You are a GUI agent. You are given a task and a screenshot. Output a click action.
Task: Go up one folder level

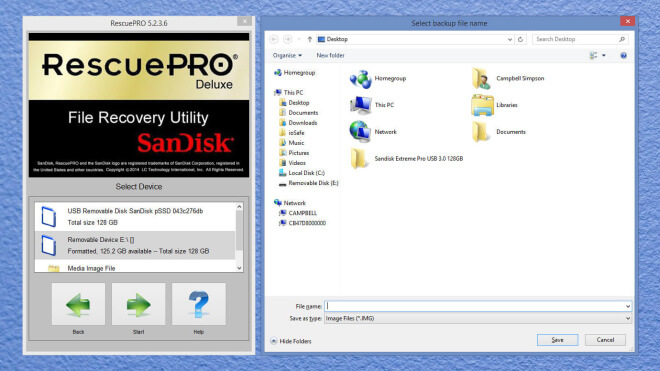point(310,39)
